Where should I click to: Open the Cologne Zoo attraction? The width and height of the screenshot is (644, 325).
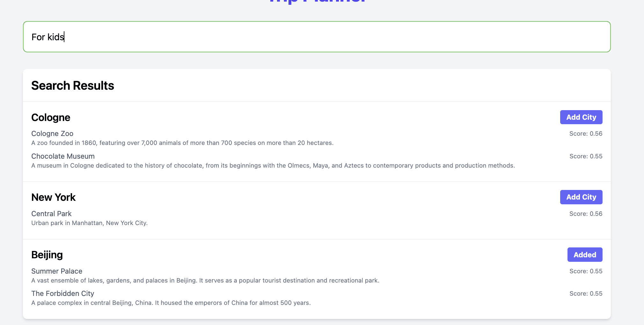click(52, 133)
